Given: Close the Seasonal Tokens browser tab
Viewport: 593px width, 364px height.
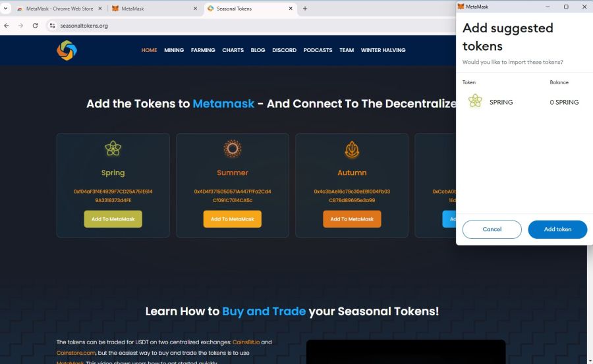Looking at the screenshot, I should pyautogui.click(x=291, y=9).
